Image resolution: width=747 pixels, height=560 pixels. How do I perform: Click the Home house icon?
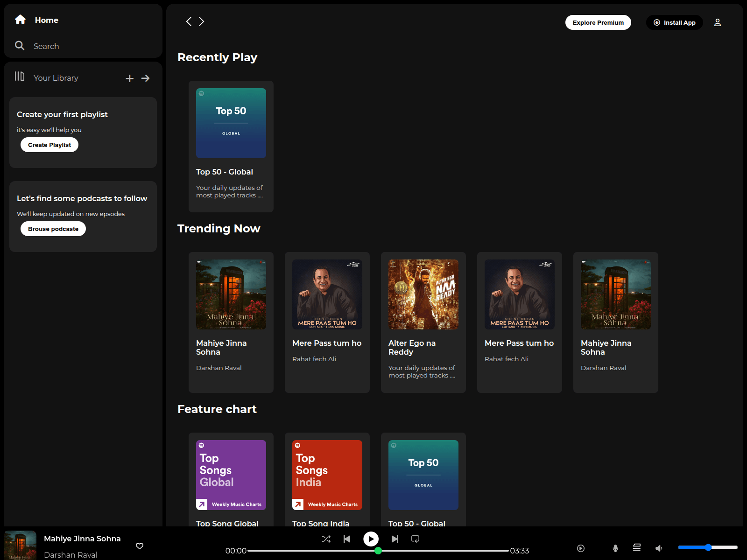(20, 20)
